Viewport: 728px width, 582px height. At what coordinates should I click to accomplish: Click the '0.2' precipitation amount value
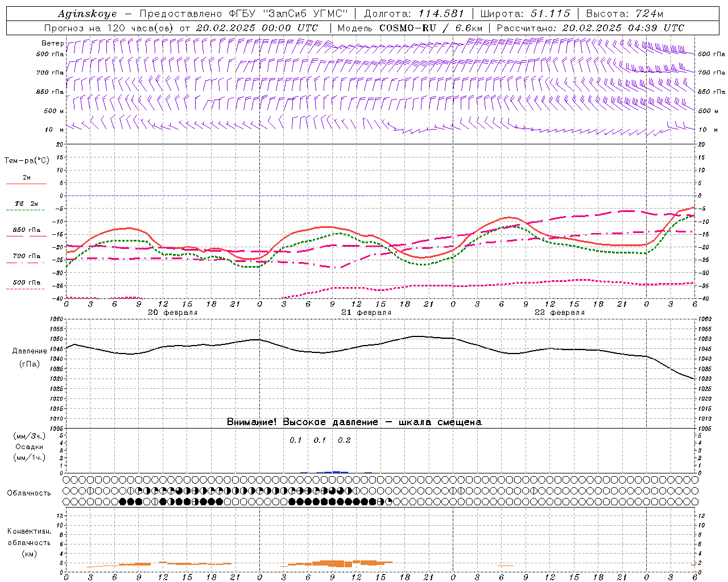tap(344, 440)
